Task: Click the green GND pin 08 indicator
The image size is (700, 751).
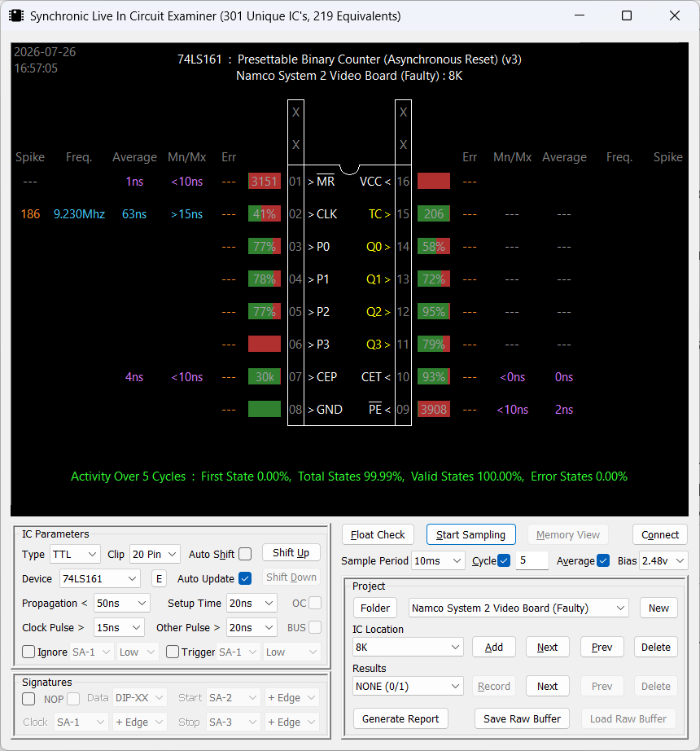Action: tap(264, 410)
